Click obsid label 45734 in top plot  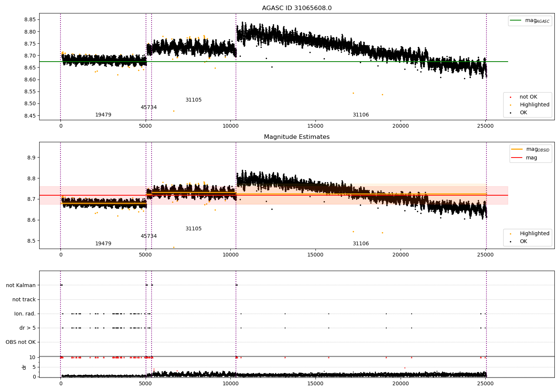[149, 108]
